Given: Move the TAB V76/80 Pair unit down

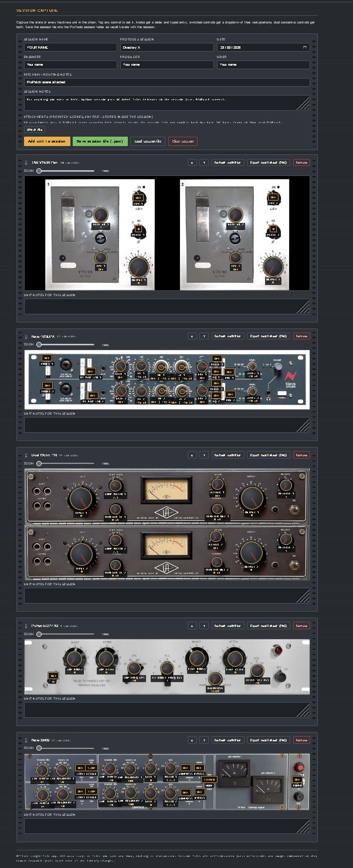Looking at the screenshot, I should click(204, 162).
